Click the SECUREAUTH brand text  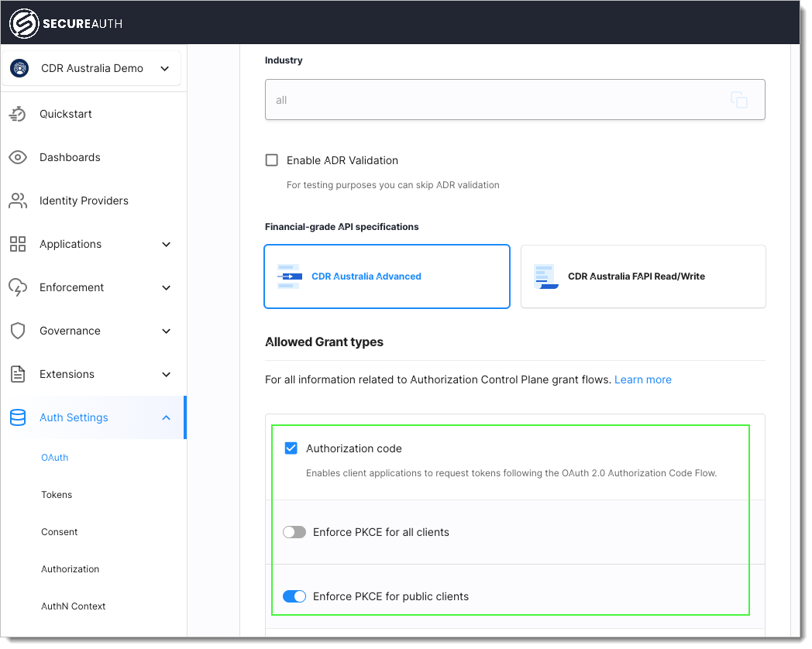pos(82,24)
